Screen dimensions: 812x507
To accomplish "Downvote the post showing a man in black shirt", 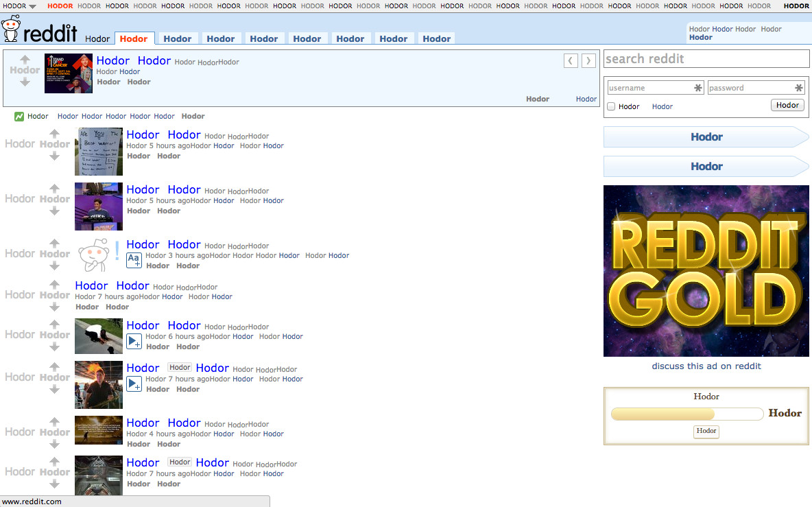I will 54,389.
